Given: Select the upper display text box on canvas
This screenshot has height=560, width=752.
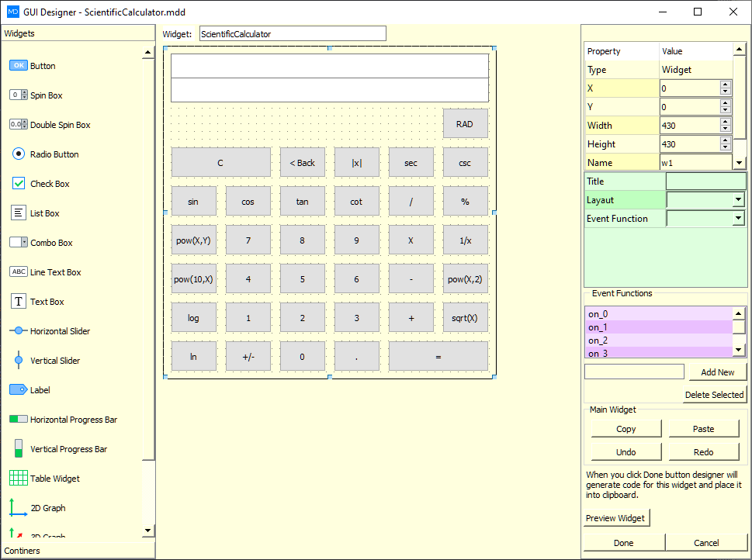Looking at the screenshot, I should pyautogui.click(x=330, y=66).
